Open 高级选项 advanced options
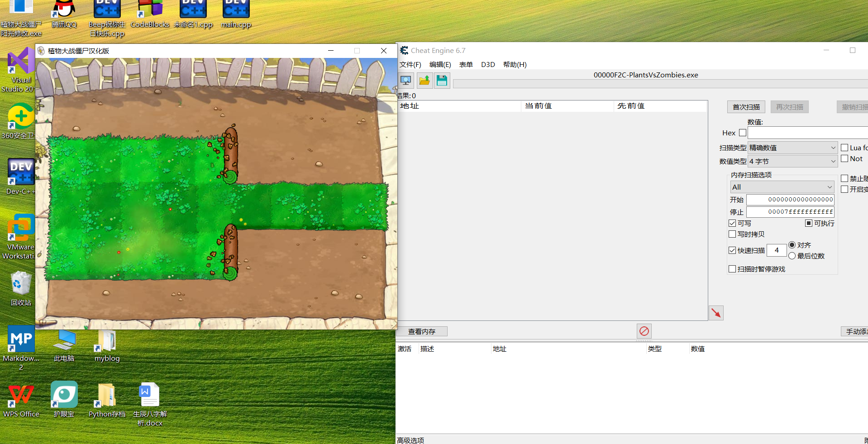 tap(410, 440)
